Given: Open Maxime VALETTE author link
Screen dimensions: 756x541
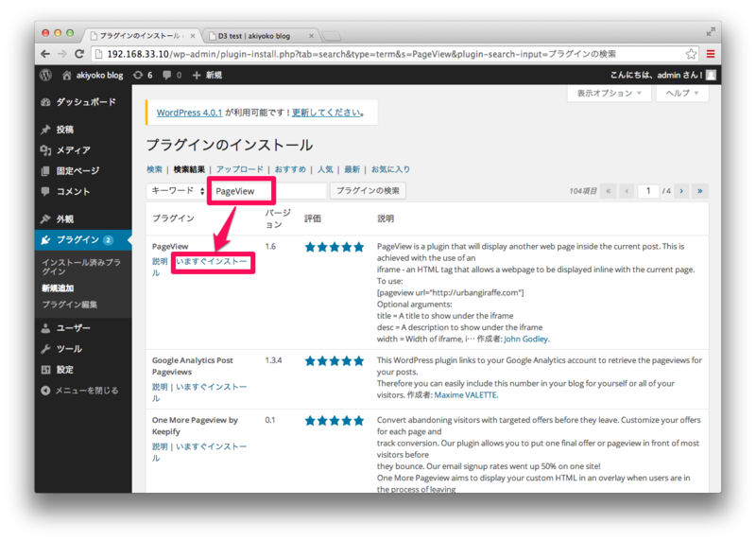Looking at the screenshot, I should click(465, 394).
